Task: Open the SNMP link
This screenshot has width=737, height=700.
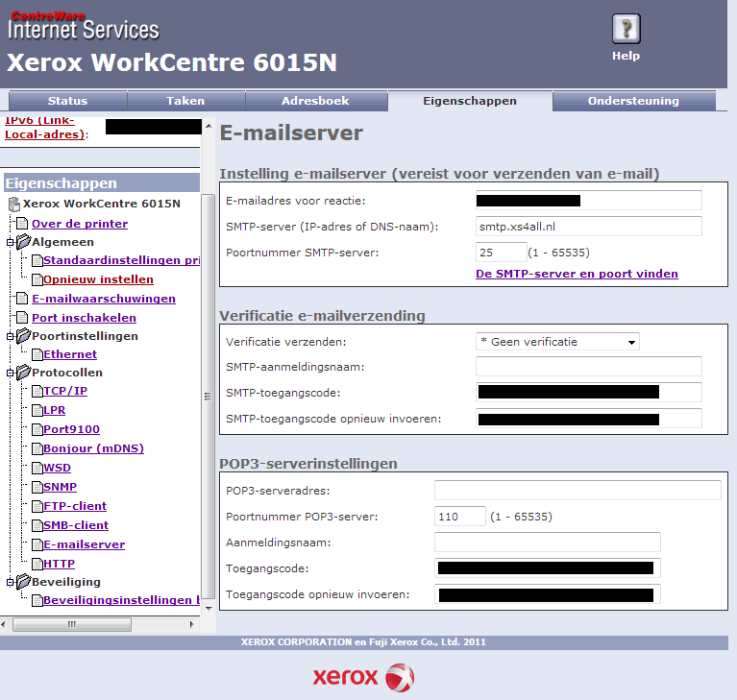Action: point(60,487)
